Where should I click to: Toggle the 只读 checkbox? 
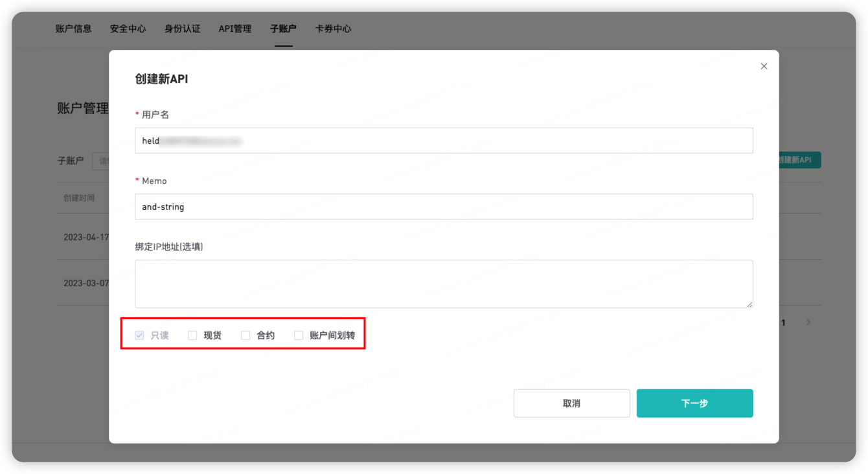[139, 335]
